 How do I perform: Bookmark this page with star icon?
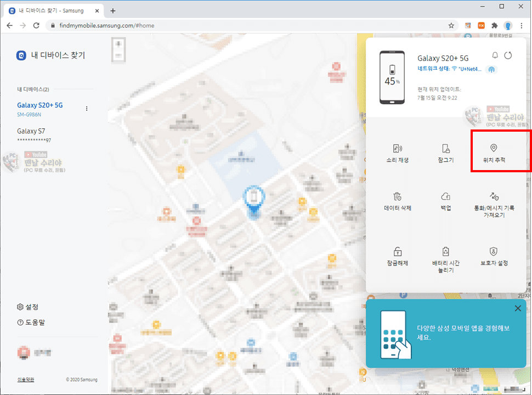pyautogui.click(x=451, y=25)
